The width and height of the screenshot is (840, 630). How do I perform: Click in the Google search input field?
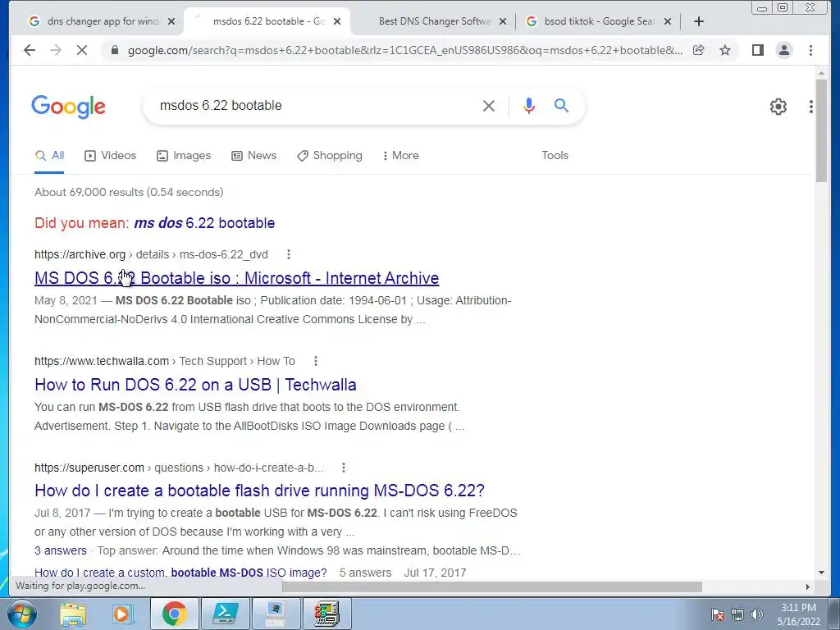point(316,106)
